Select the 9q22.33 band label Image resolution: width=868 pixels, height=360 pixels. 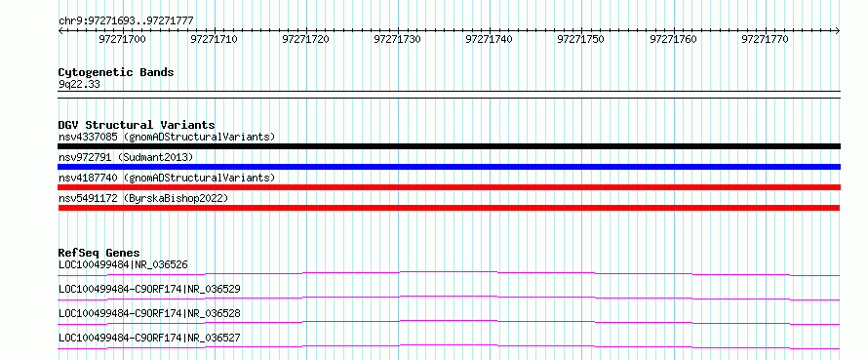tap(79, 84)
